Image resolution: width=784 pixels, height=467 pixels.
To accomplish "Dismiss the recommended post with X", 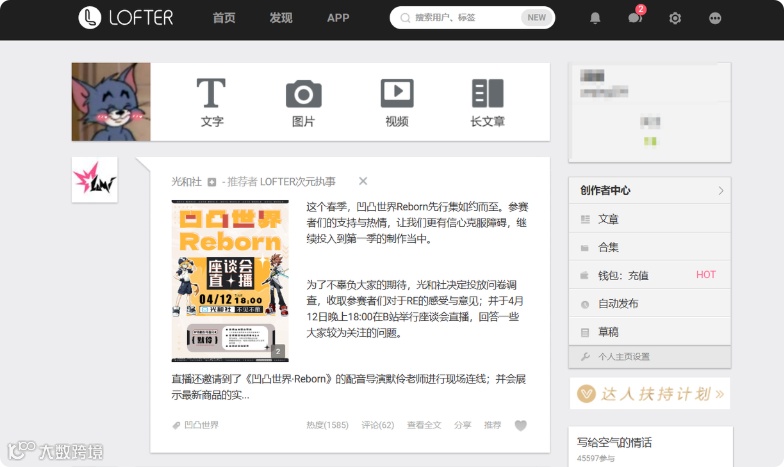I will (363, 181).
